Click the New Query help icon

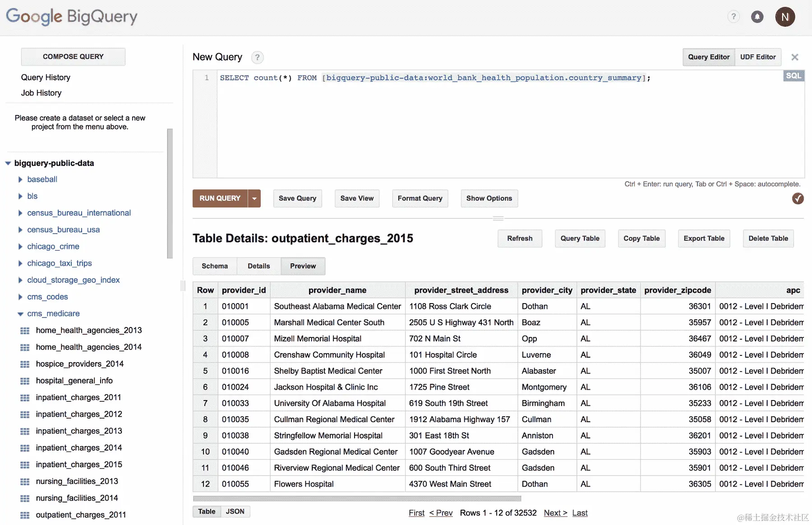point(257,57)
